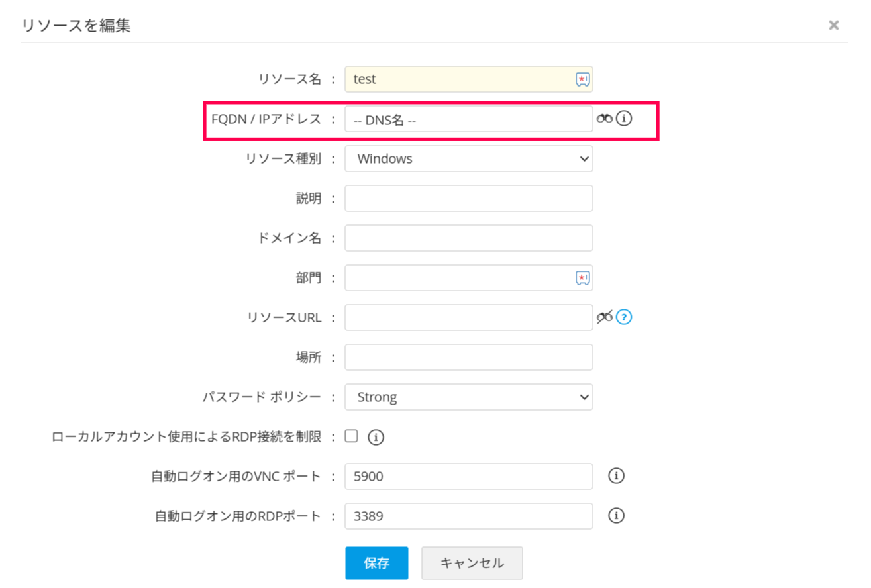871x588 pixels.
Task: Select the ドメイン名 input field
Action: point(468,238)
